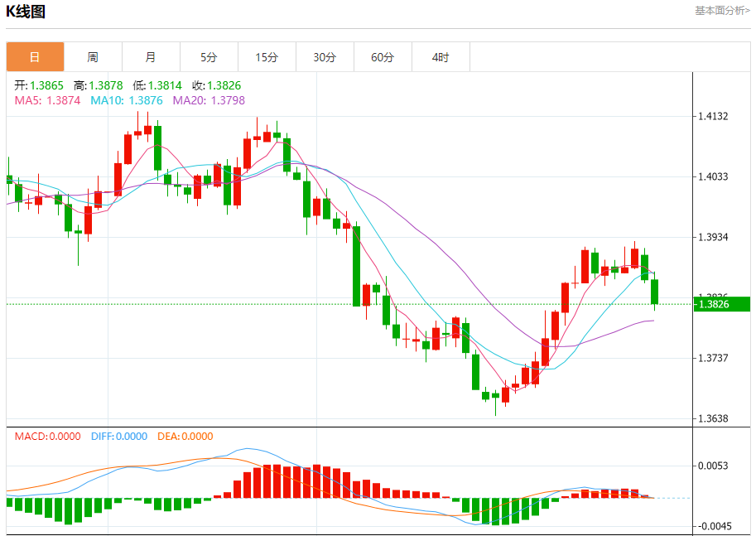Switch to the 周 weekly tab
The image size is (756, 536).
point(93,57)
